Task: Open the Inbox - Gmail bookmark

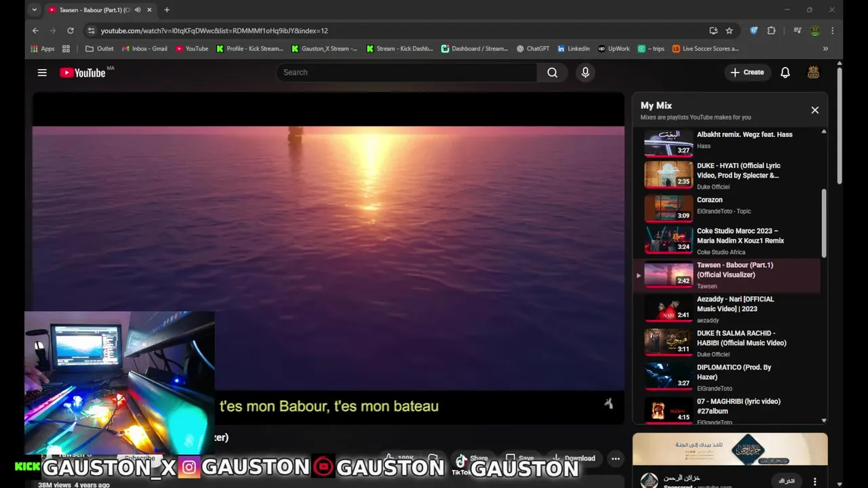Action: (x=144, y=49)
